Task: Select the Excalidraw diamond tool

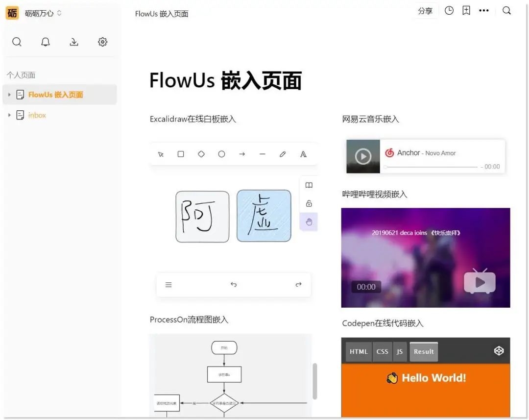Action: pos(201,154)
